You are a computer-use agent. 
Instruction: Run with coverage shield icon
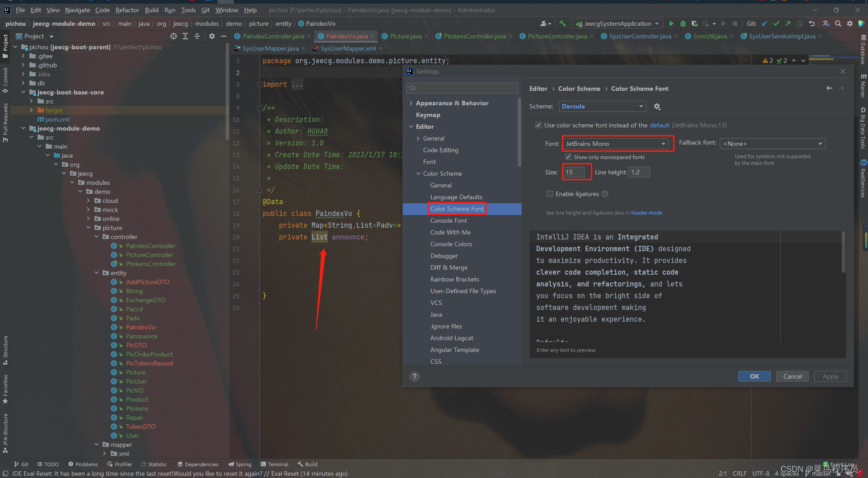(x=694, y=23)
